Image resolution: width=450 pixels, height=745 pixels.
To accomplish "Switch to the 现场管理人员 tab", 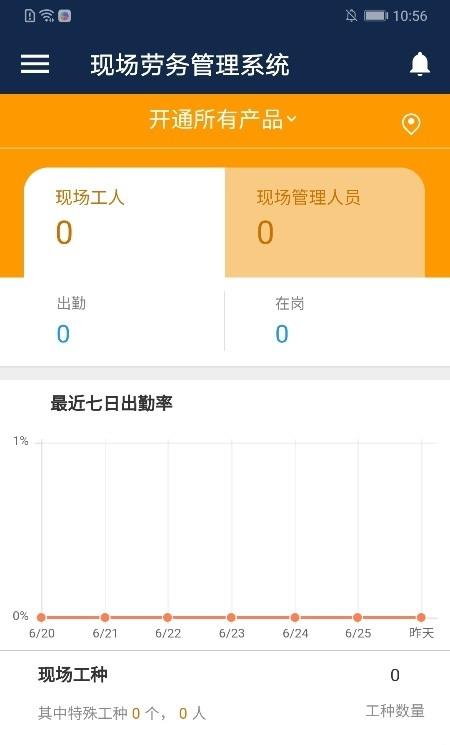I will click(325, 222).
